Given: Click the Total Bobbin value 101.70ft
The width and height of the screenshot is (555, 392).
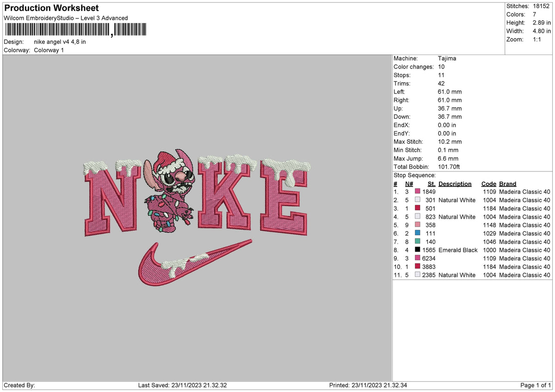Looking at the screenshot, I should pyautogui.click(x=449, y=167).
